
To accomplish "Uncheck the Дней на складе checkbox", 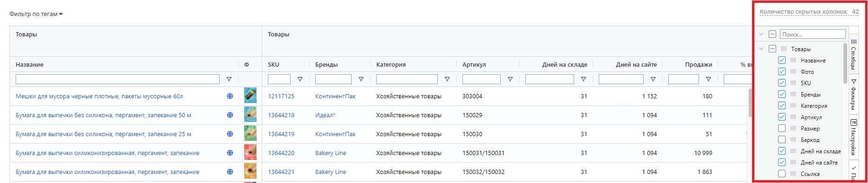I will 782,151.
